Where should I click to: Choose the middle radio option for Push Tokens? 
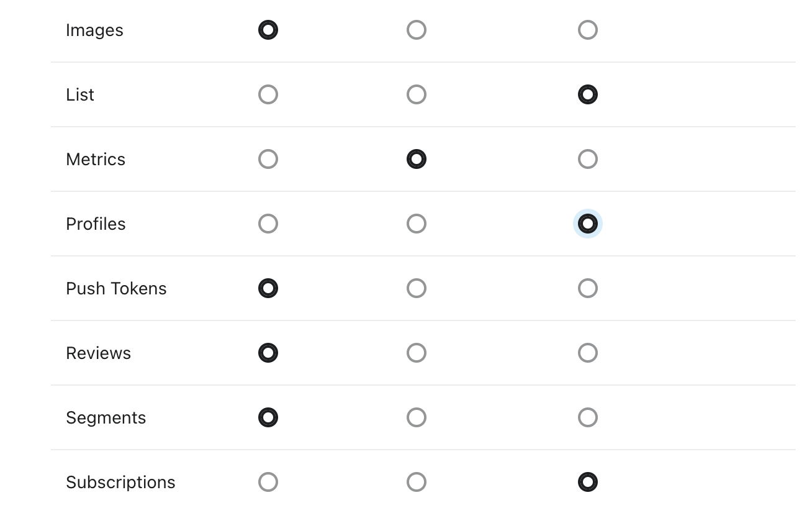coord(417,288)
